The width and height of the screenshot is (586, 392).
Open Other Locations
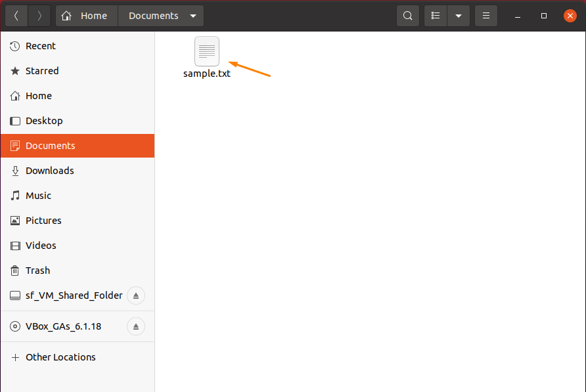(78, 357)
